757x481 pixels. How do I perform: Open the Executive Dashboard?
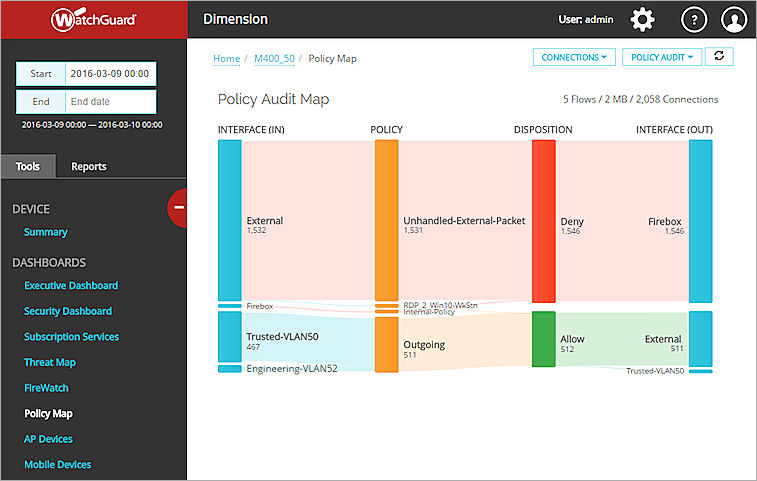coord(70,285)
